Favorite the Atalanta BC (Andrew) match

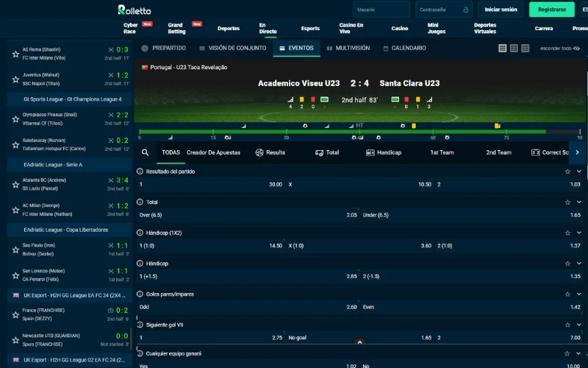click(x=15, y=185)
